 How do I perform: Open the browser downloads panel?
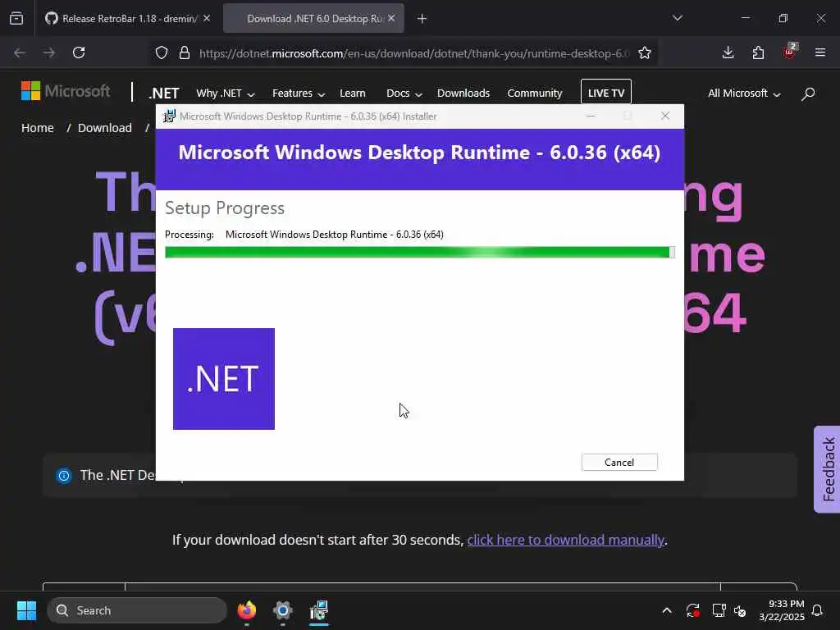pyautogui.click(x=728, y=52)
